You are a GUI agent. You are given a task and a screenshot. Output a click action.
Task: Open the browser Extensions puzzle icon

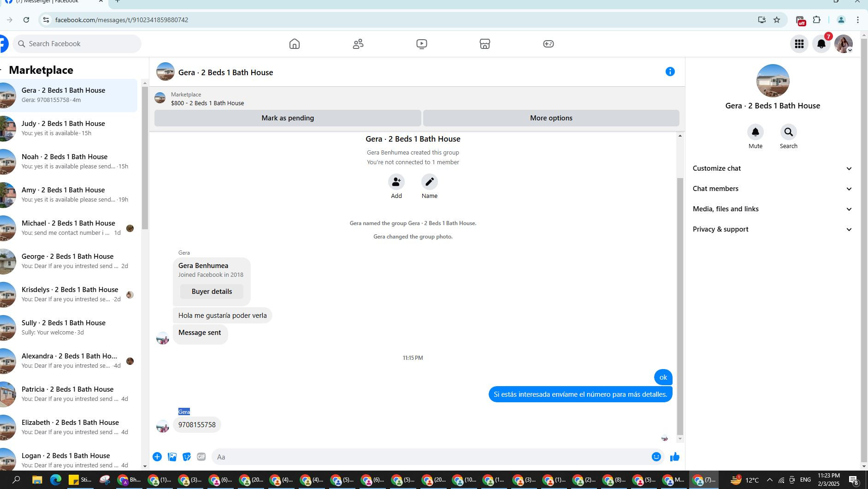(x=816, y=20)
